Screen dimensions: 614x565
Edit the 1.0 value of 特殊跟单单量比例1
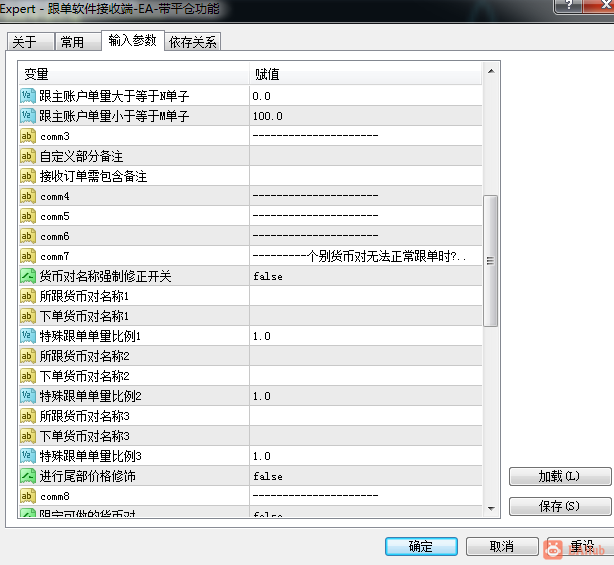pos(366,336)
